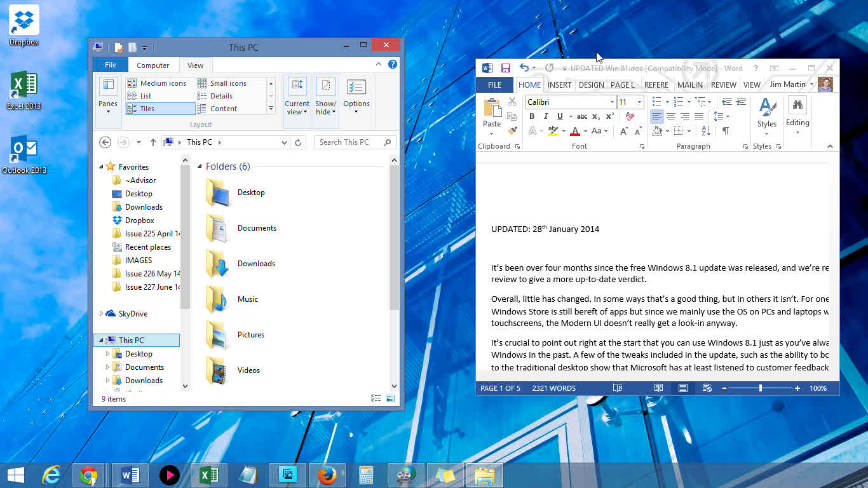The height and width of the screenshot is (488, 868).
Task: Open the Calibri font name dropdown
Action: [x=612, y=102]
